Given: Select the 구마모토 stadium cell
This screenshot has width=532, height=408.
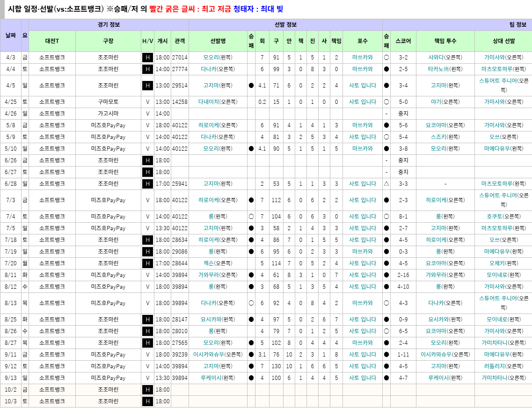Looking at the screenshot, I should pyautogui.click(x=108, y=102).
